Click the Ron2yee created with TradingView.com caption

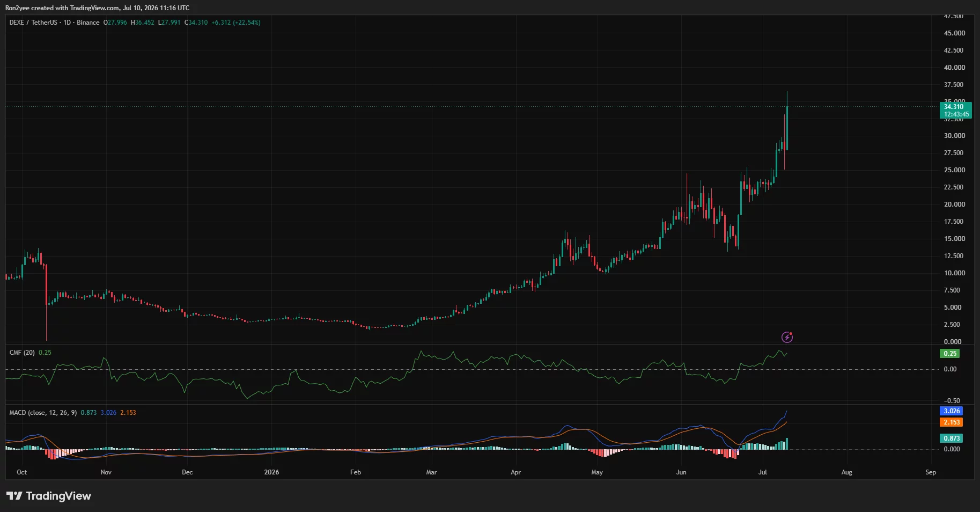click(x=97, y=8)
